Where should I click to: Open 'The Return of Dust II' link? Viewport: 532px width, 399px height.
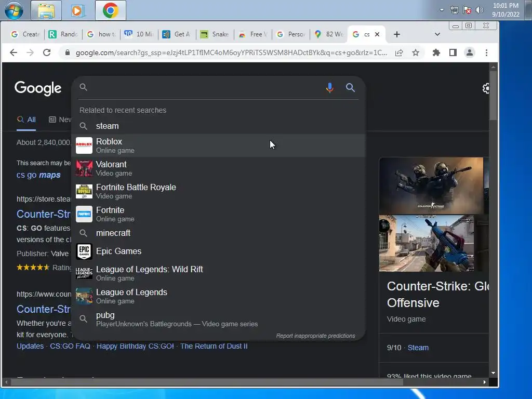214,346
